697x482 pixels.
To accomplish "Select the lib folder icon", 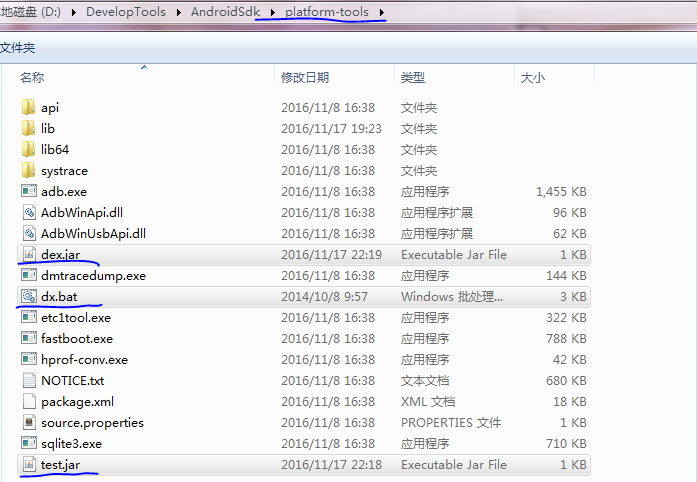I will tap(28, 128).
